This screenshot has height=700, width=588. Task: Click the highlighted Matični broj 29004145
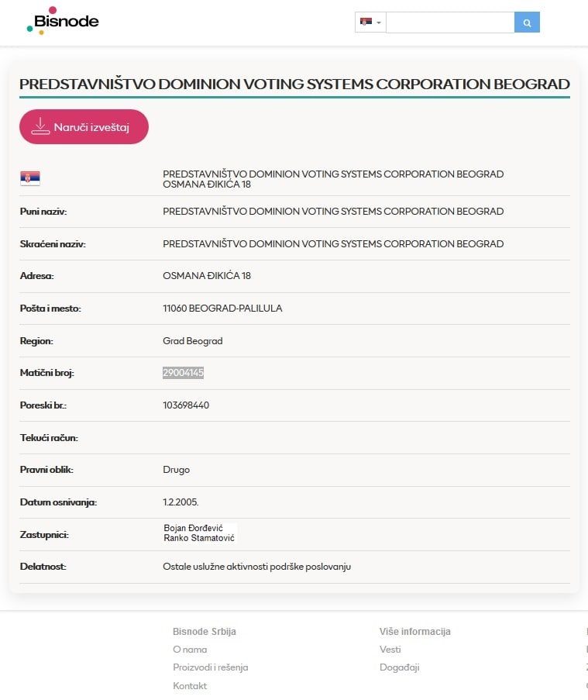pos(183,373)
